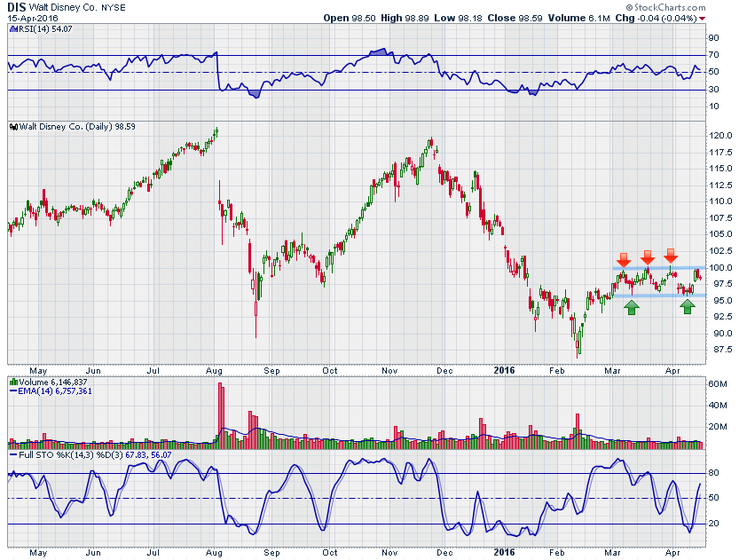Viewport: 739px width, 560px height.
Task: Click the Dec label under price panel
Action: coord(444,371)
